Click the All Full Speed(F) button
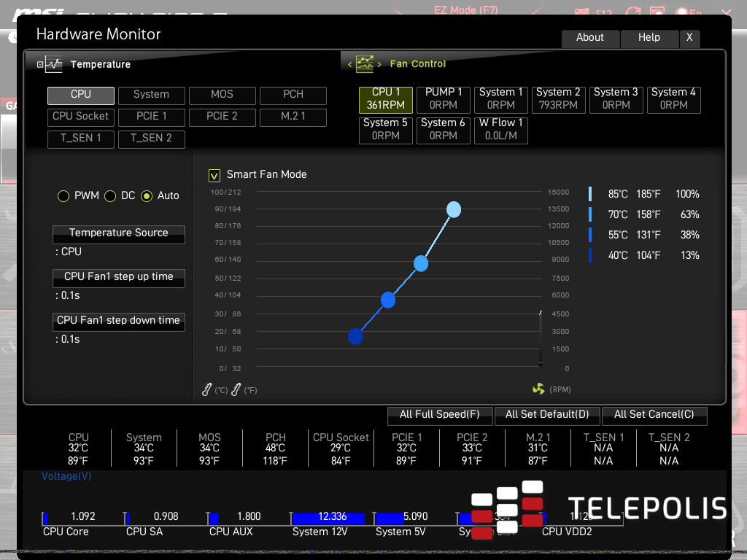Viewport: 747px width, 560px height. point(439,415)
